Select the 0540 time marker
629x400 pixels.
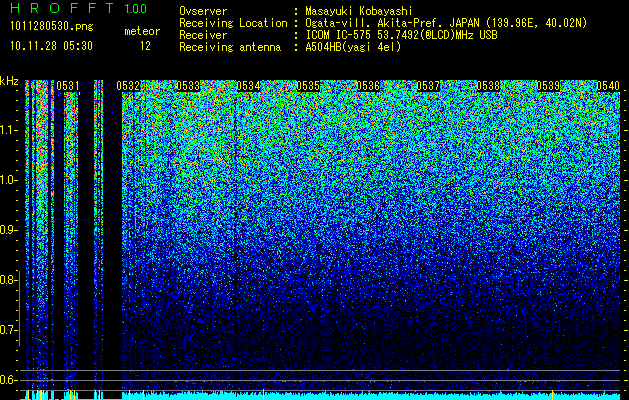point(608,86)
